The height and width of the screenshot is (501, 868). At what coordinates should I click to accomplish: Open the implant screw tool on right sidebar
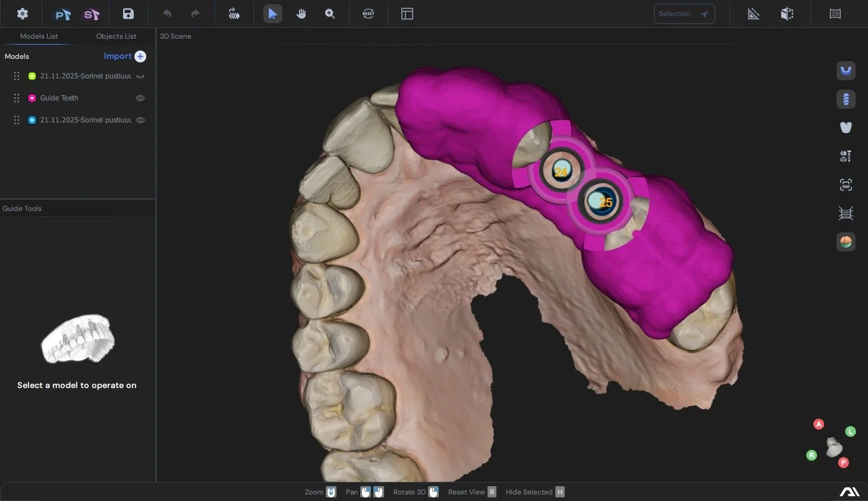[x=845, y=99]
